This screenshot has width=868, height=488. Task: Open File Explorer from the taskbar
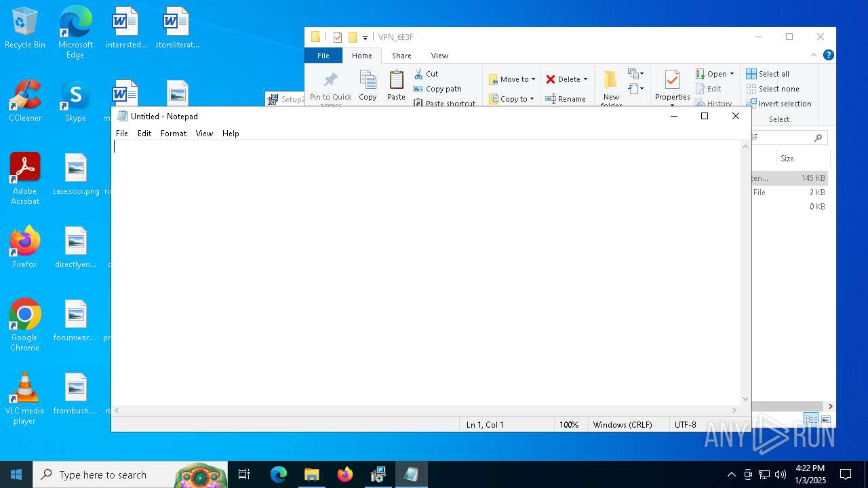pyautogui.click(x=311, y=474)
